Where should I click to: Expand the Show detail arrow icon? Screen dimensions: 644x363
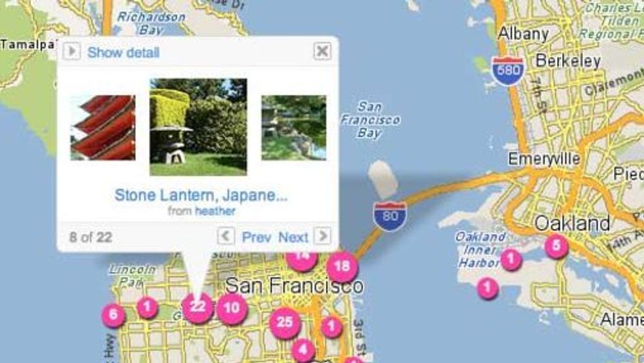click(x=71, y=52)
